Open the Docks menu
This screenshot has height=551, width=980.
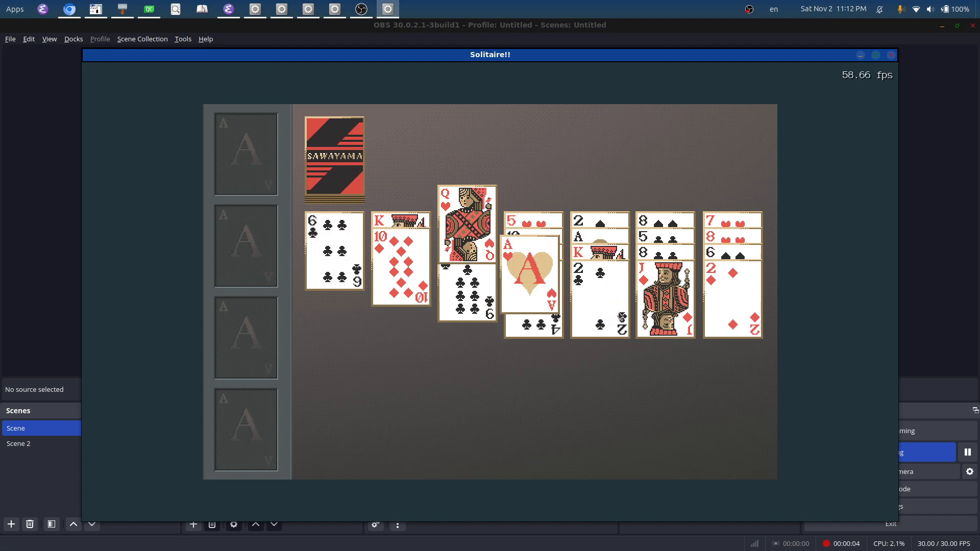(x=73, y=39)
